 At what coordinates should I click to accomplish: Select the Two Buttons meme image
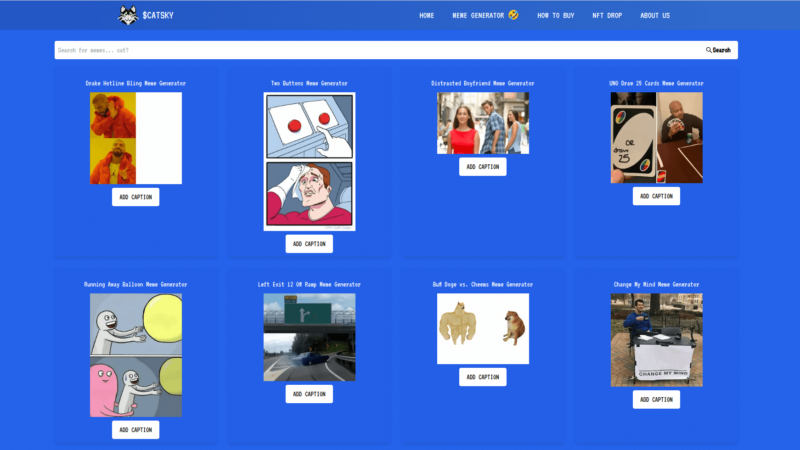click(x=309, y=161)
